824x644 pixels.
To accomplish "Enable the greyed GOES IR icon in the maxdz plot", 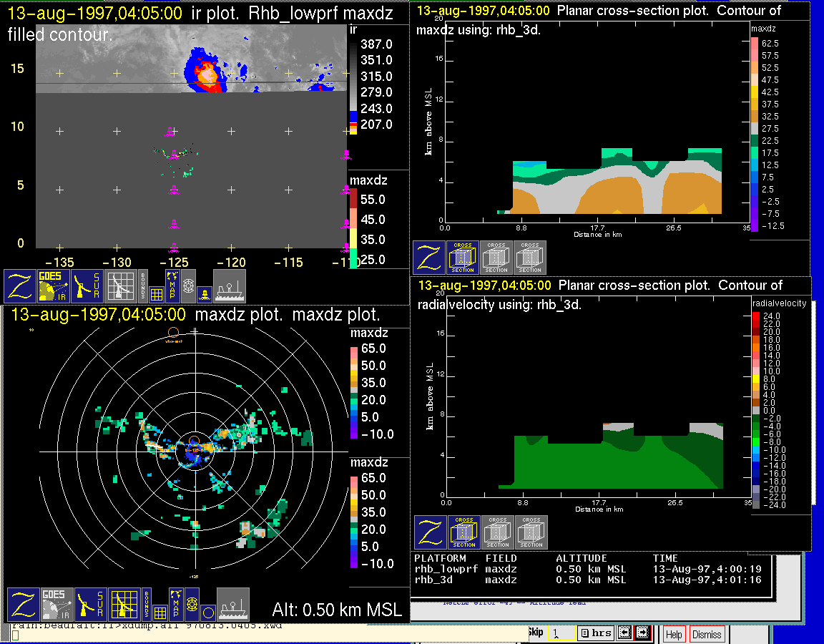I will [x=56, y=605].
